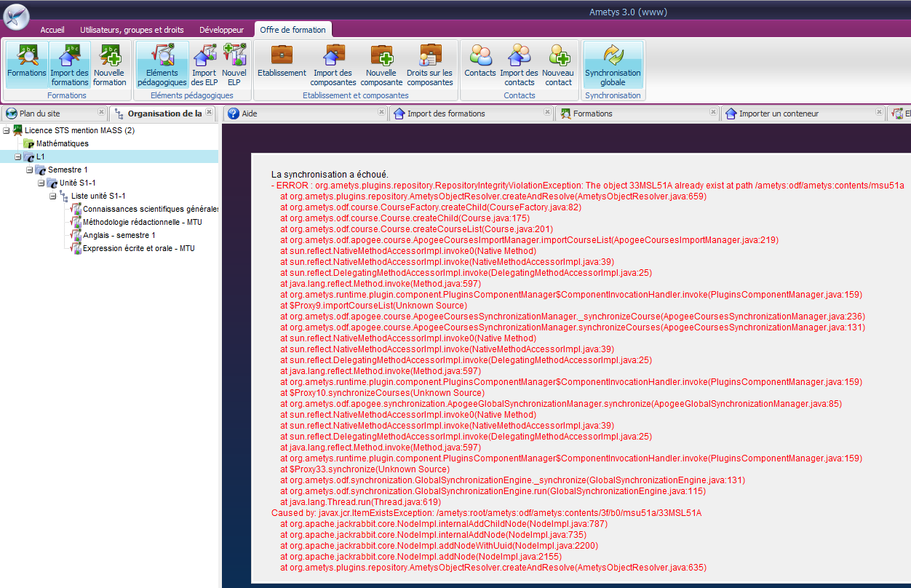Click Import des composantes icon
Screen dimensions: 911x588
click(x=333, y=64)
